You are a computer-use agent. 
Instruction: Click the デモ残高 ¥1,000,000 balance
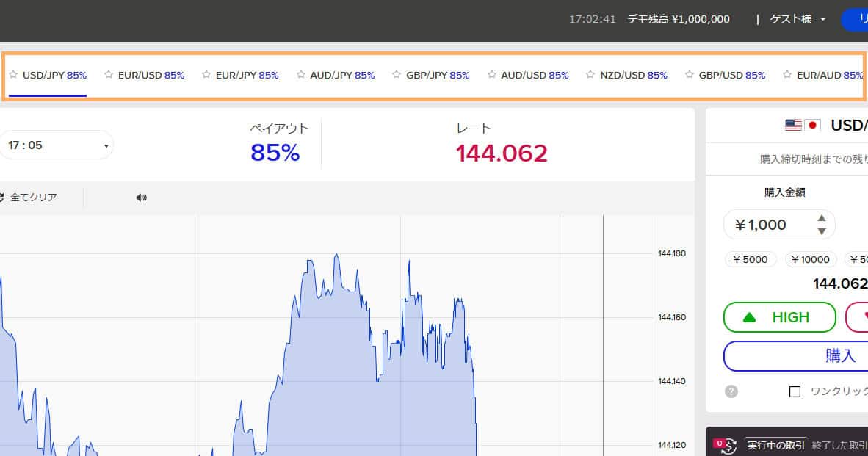(678, 19)
